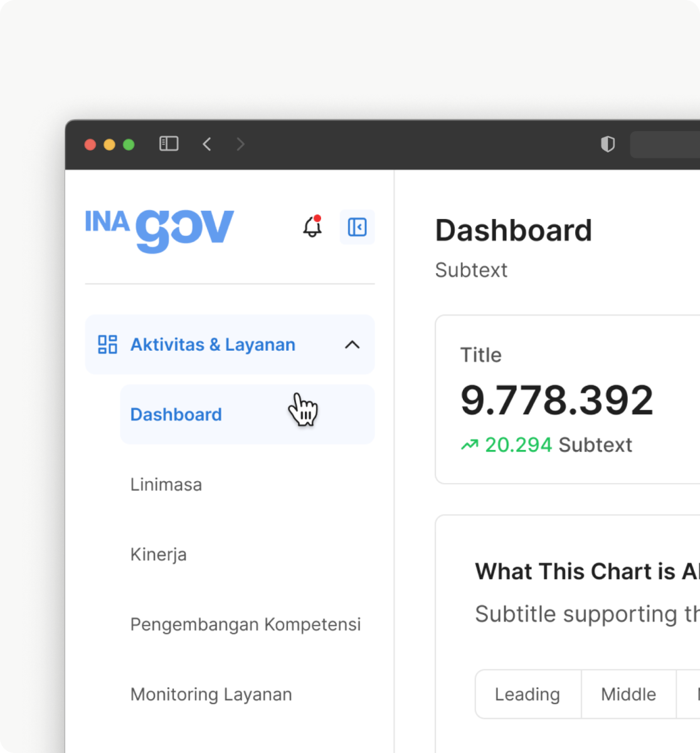This screenshot has width=700, height=753.
Task: Toggle the browser sidebar icon
Action: click(169, 144)
